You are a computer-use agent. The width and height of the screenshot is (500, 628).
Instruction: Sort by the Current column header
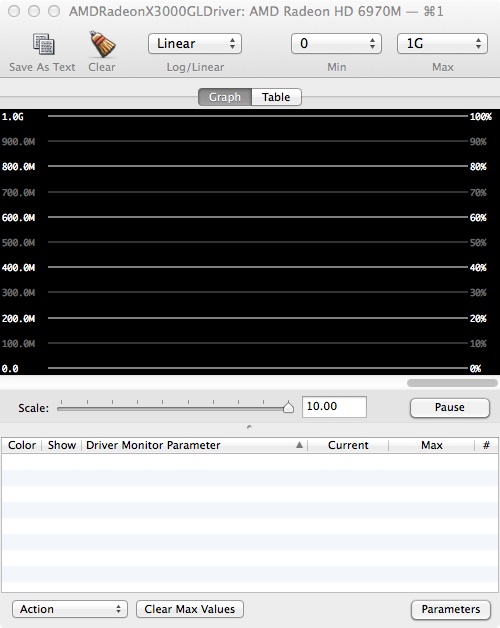click(348, 445)
